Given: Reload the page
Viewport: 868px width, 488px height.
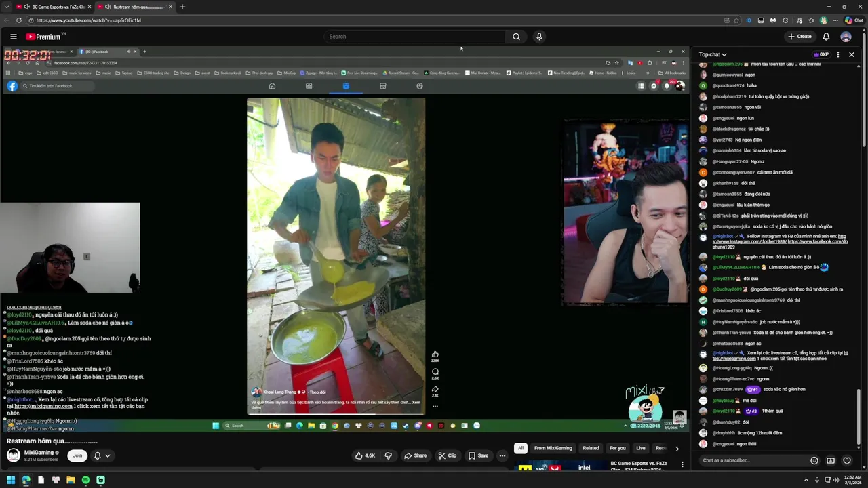Looking at the screenshot, I should [19, 20].
